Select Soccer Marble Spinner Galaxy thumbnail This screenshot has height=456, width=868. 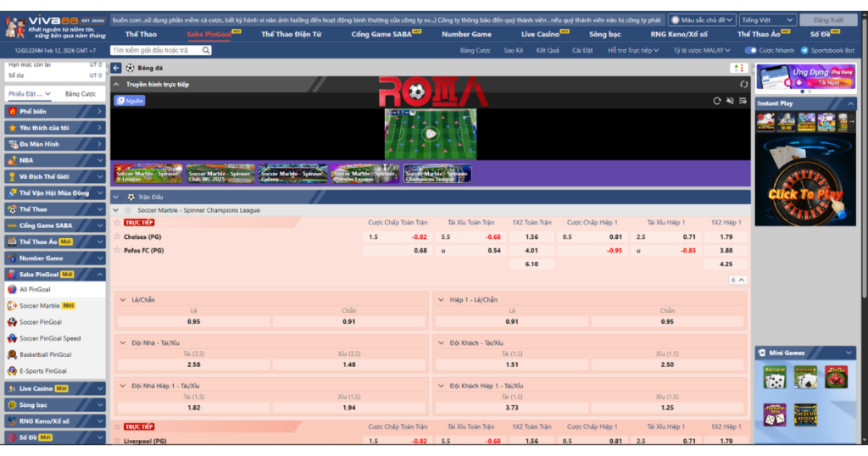292,173
